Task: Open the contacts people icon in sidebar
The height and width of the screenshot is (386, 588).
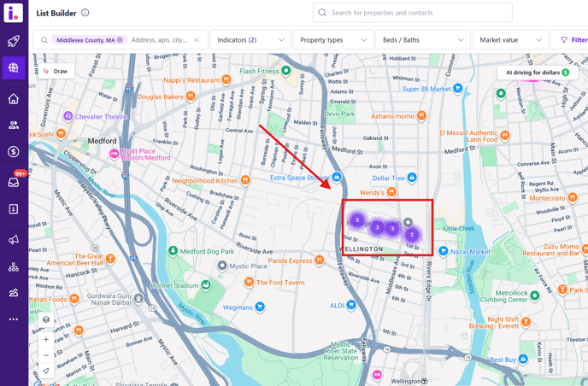Action: coord(14,125)
